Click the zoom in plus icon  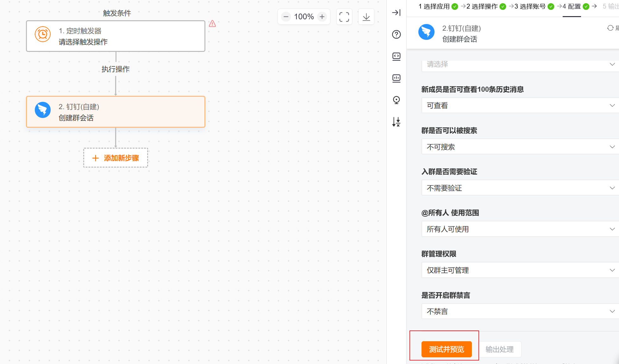(x=322, y=17)
